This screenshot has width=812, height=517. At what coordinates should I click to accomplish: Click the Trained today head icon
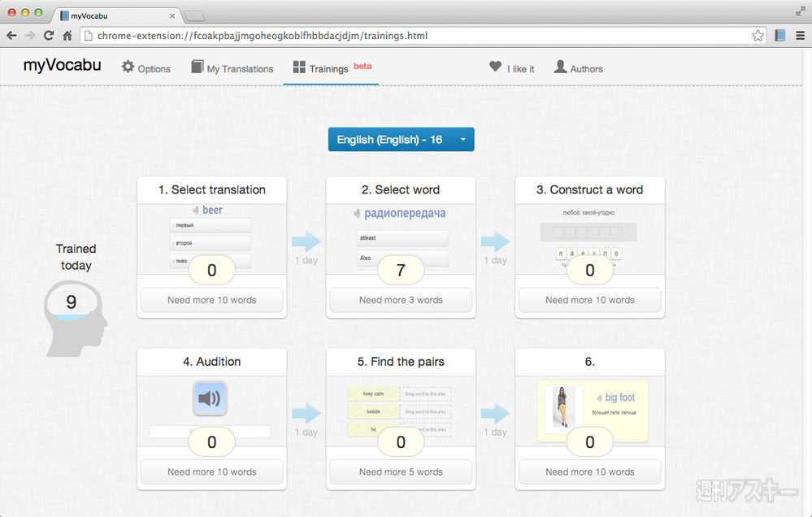coord(76,319)
